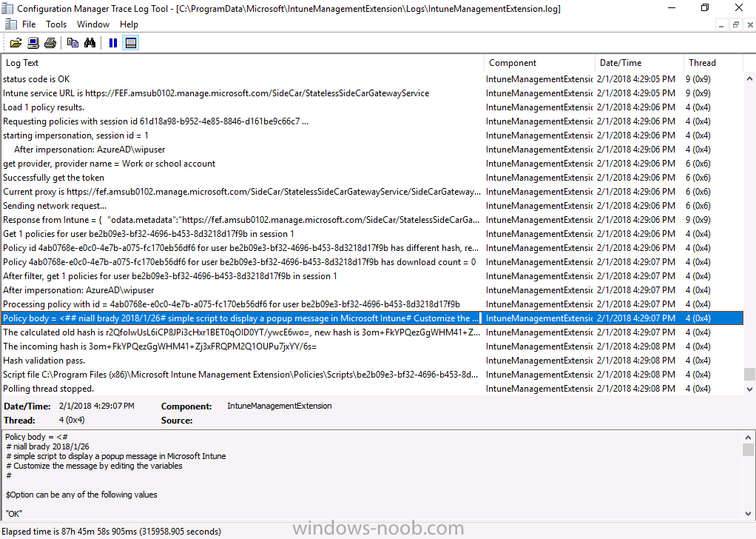Select the 'The calculated old hash is' row
This screenshot has width=756, height=539.
[372, 332]
